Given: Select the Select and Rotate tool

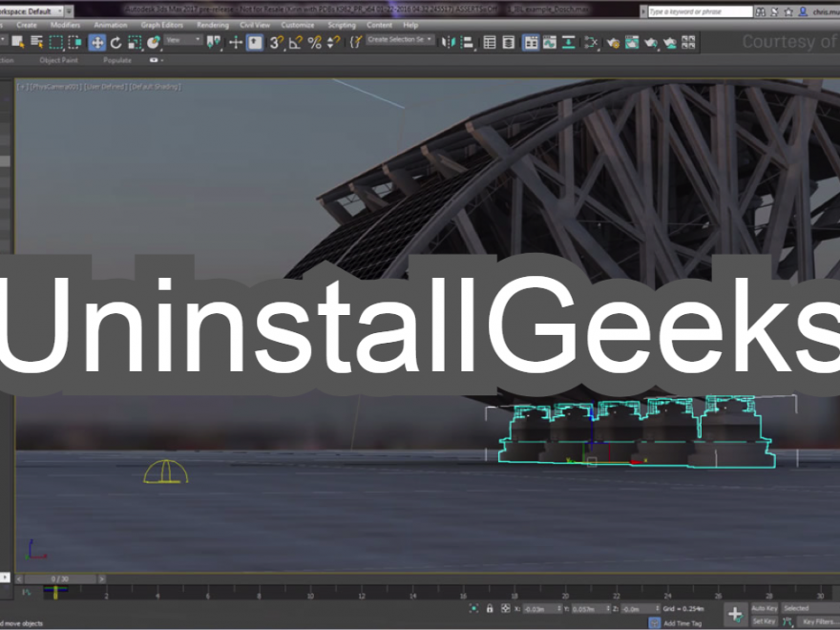Looking at the screenshot, I should [x=115, y=42].
